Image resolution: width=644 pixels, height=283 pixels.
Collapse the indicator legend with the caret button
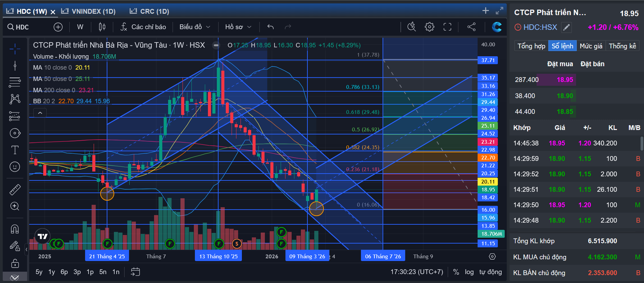pyautogui.click(x=40, y=113)
